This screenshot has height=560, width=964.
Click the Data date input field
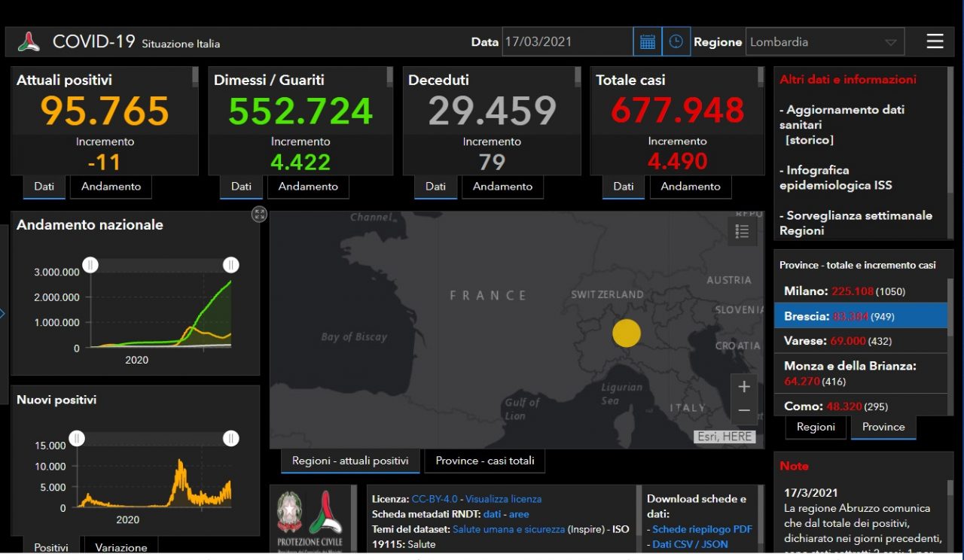coord(566,42)
